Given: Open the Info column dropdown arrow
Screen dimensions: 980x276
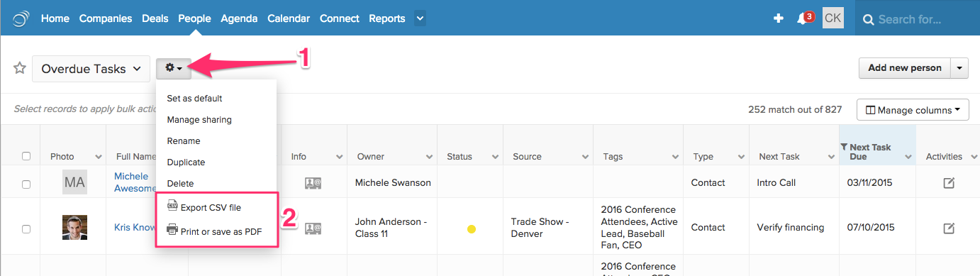Looking at the screenshot, I should coord(339,157).
